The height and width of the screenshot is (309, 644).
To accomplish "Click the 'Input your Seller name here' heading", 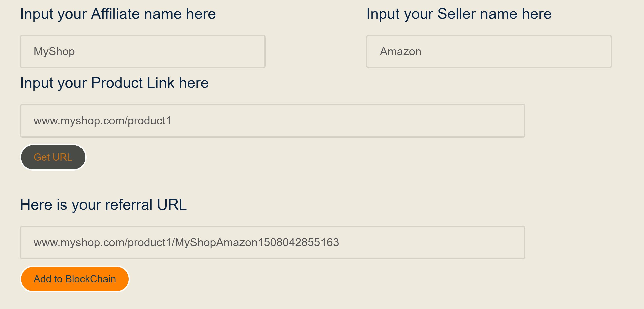I will pos(459,14).
